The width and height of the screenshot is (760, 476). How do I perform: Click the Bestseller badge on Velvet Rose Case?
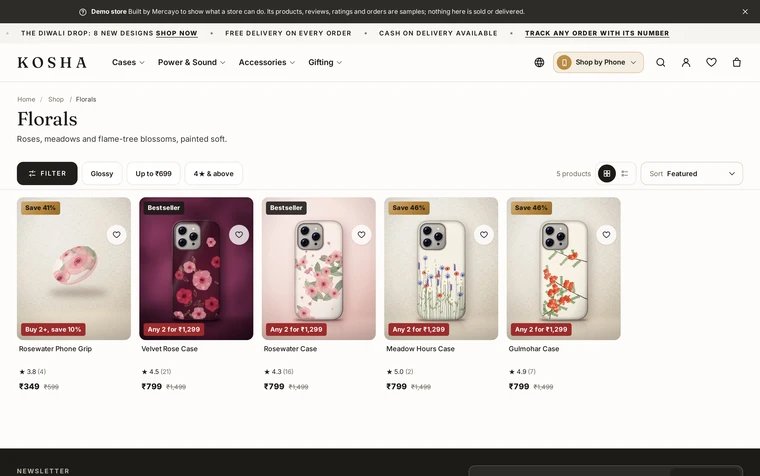[164, 208]
